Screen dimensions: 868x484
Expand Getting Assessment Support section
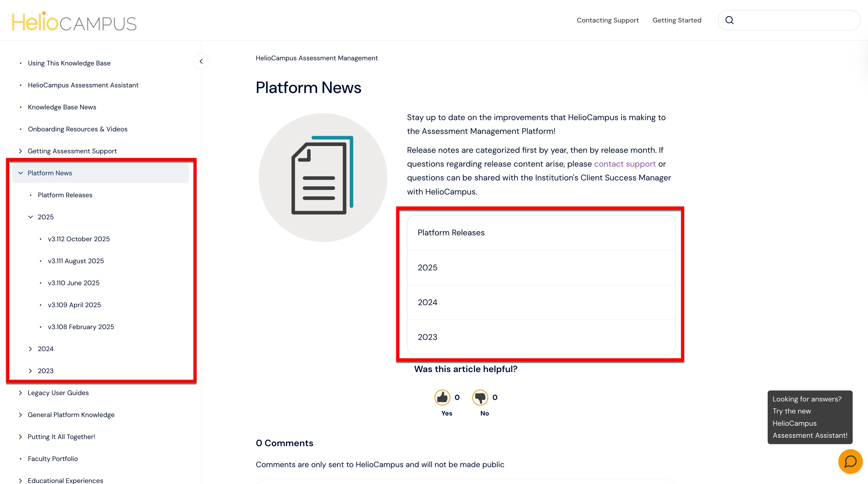click(21, 151)
